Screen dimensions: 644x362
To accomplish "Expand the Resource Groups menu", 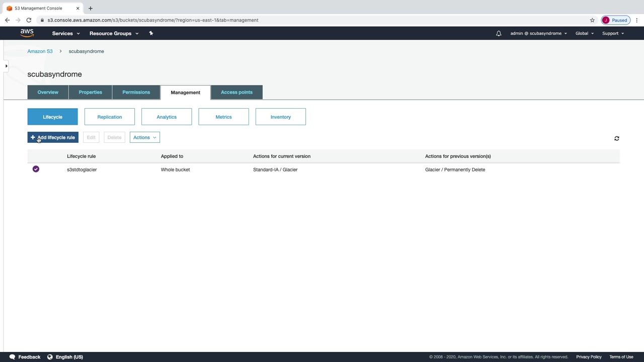I will pos(114,33).
